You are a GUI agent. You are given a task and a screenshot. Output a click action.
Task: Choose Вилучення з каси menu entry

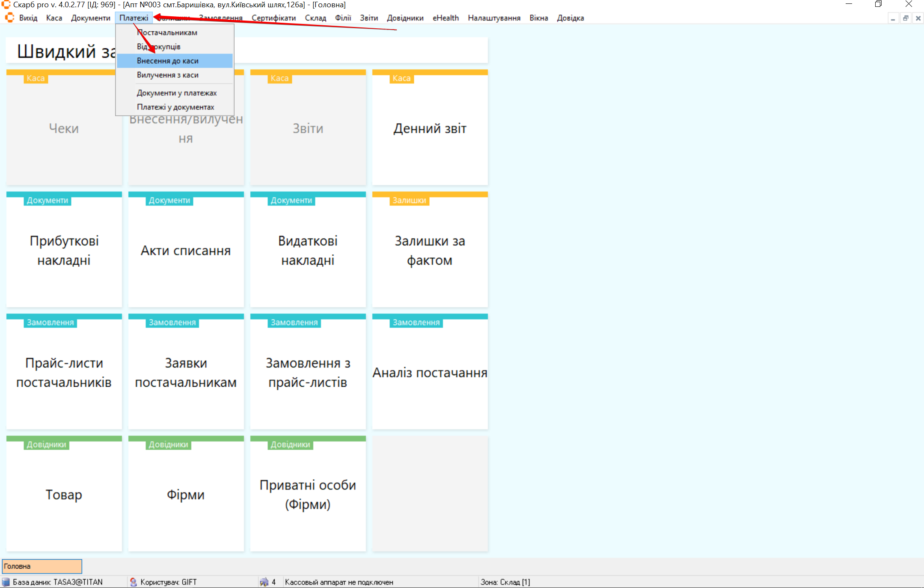(x=168, y=75)
